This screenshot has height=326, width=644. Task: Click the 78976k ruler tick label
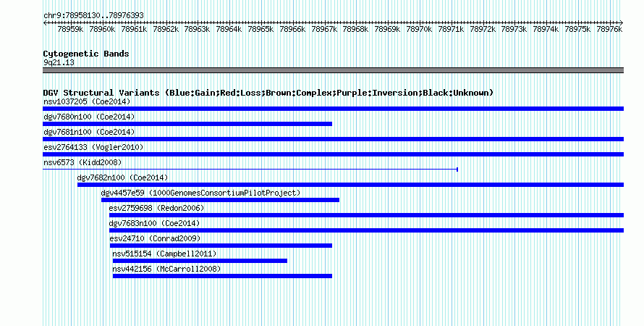pyautogui.click(x=609, y=29)
